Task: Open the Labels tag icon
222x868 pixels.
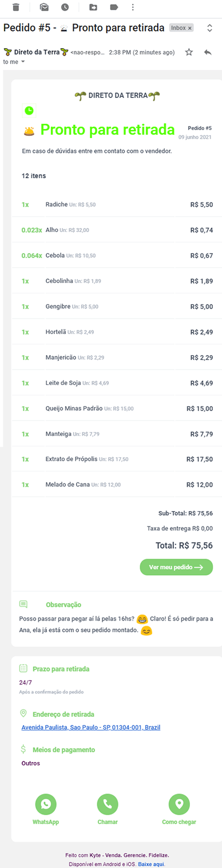Action: [x=113, y=7]
